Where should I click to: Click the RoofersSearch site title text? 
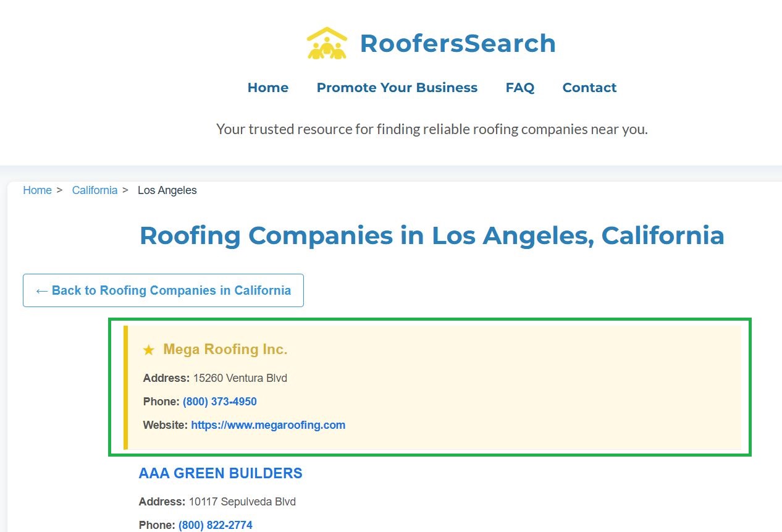(x=457, y=43)
